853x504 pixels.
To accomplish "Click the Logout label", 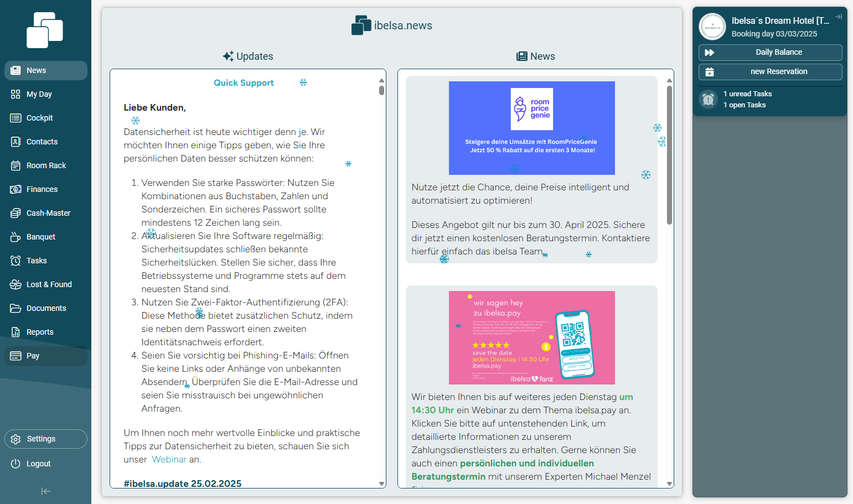I will point(39,464).
